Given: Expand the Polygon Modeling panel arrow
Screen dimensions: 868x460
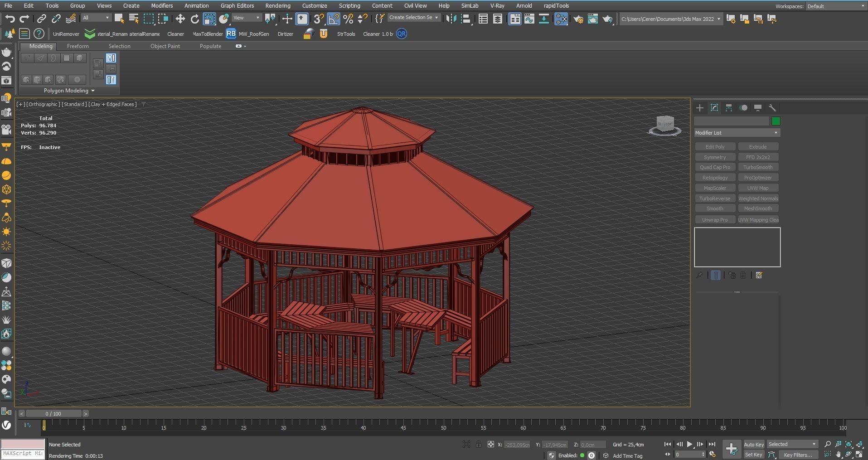Looking at the screenshot, I should [93, 91].
